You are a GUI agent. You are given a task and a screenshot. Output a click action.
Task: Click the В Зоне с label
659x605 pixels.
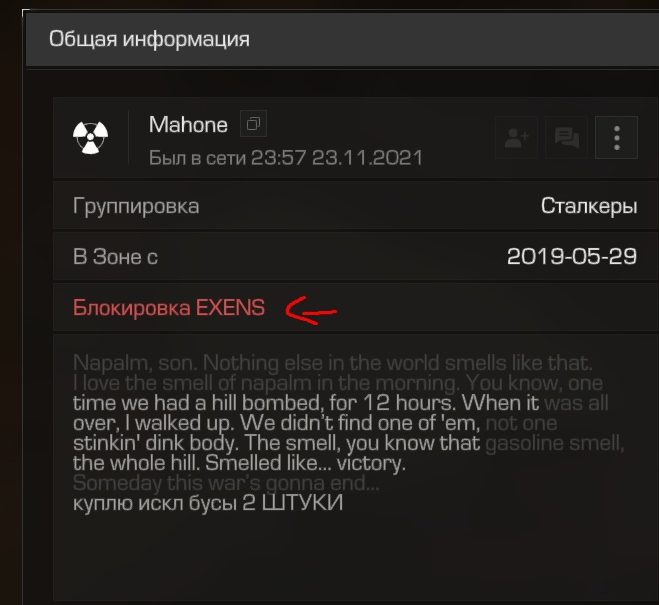115,257
